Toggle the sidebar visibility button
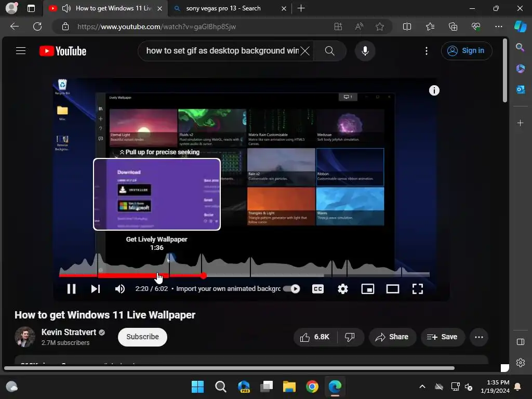The width and height of the screenshot is (532, 399). (x=521, y=342)
